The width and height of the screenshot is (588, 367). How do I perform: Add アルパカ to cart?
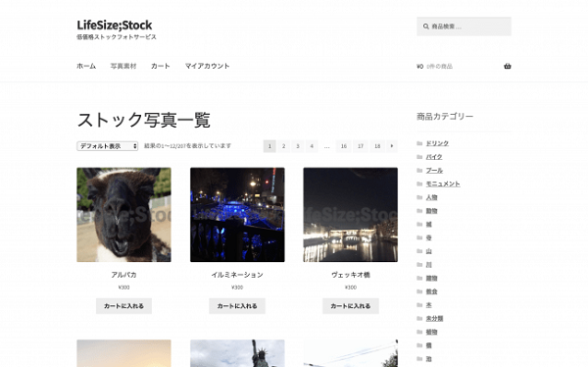pyautogui.click(x=123, y=306)
